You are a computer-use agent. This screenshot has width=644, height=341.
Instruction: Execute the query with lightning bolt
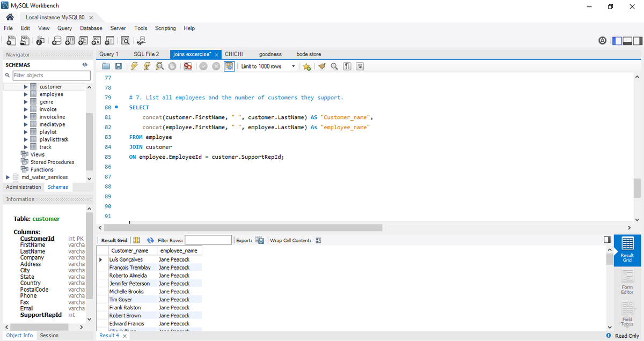(x=134, y=66)
